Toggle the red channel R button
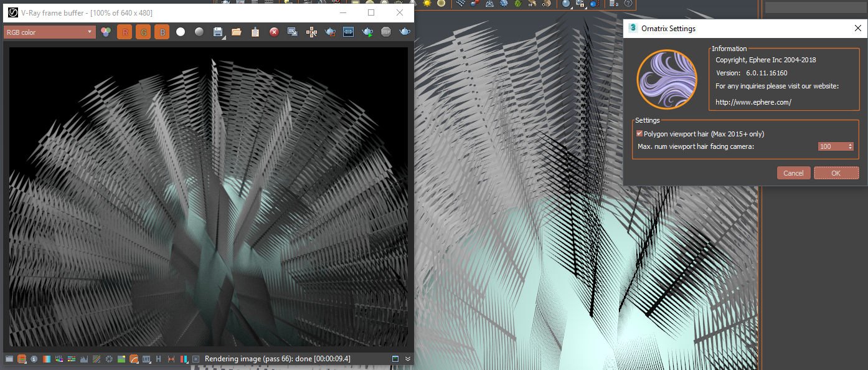Image resolution: width=868 pixels, height=370 pixels. pyautogui.click(x=125, y=32)
